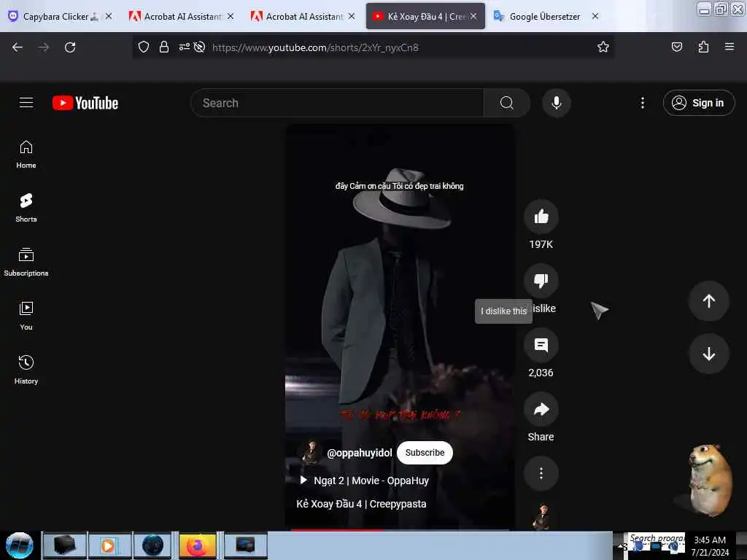Click the video title Kẻ Xoay Đầu 4 | Creepypasta
This screenshot has width=747, height=560.
[x=361, y=504]
